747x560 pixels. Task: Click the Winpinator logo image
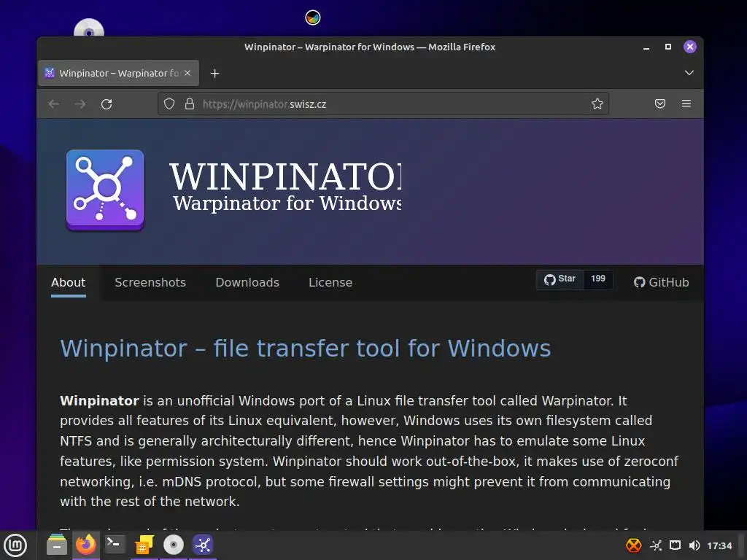(105, 190)
